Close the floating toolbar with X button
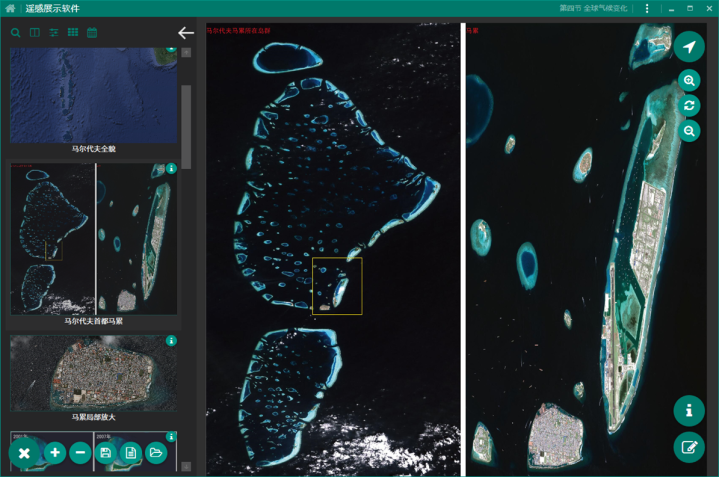 (x=24, y=453)
